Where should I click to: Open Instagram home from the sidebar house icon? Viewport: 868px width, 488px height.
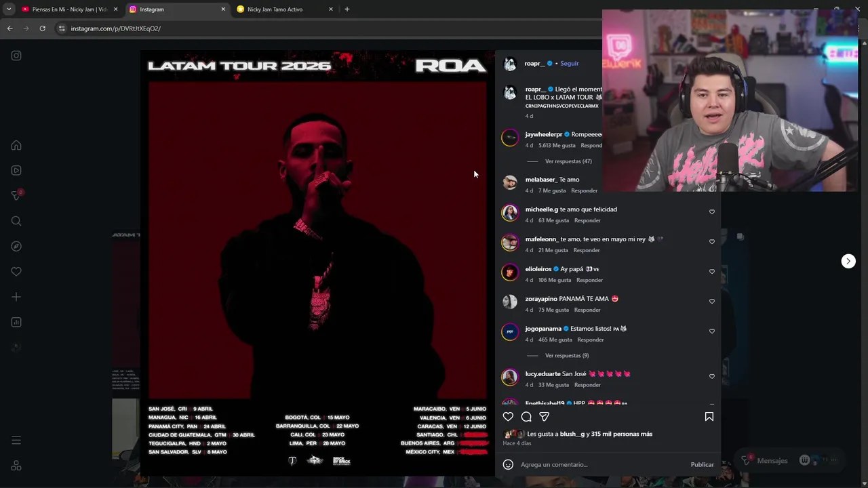pyautogui.click(x=16, y=145)
